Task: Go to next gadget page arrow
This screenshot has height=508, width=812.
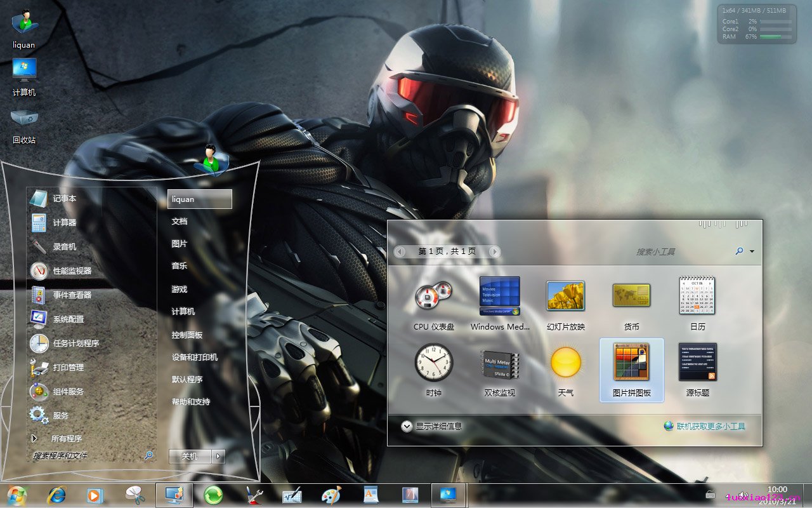Action: pyautogui.click(x=494, y=251)
